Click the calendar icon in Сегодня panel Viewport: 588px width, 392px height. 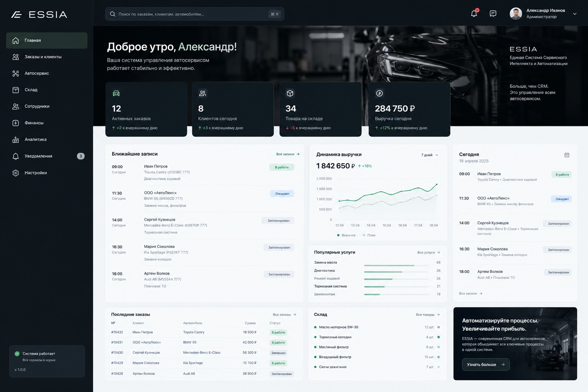coord(567,155)
